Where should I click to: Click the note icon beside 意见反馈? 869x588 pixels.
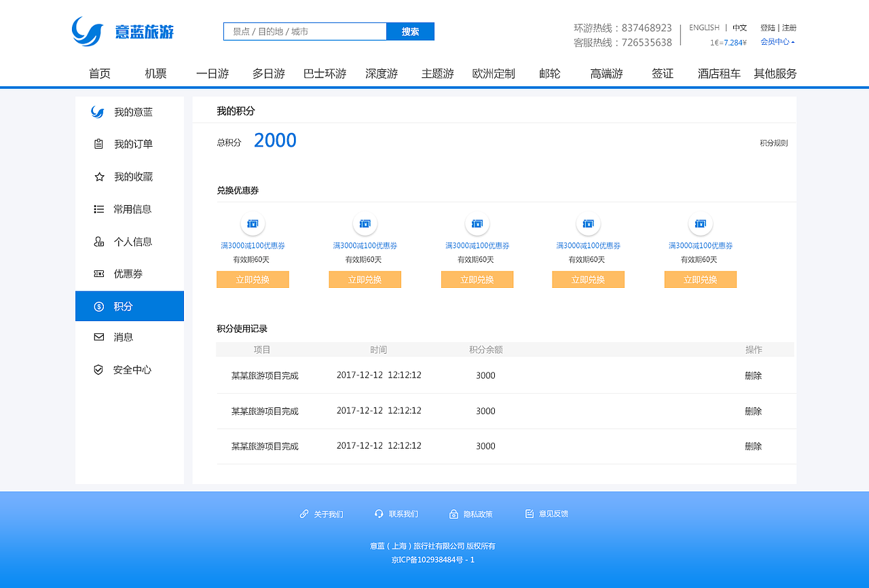[530, 514]
